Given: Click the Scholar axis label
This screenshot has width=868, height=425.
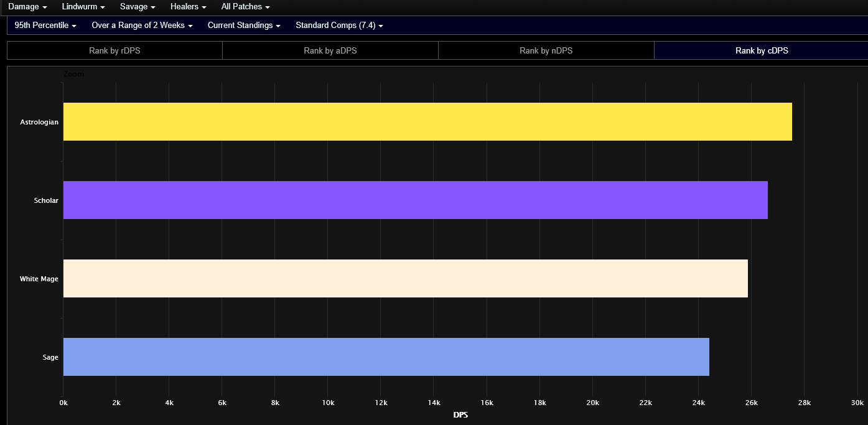Looking at the screenshot, I should (46, 200).
